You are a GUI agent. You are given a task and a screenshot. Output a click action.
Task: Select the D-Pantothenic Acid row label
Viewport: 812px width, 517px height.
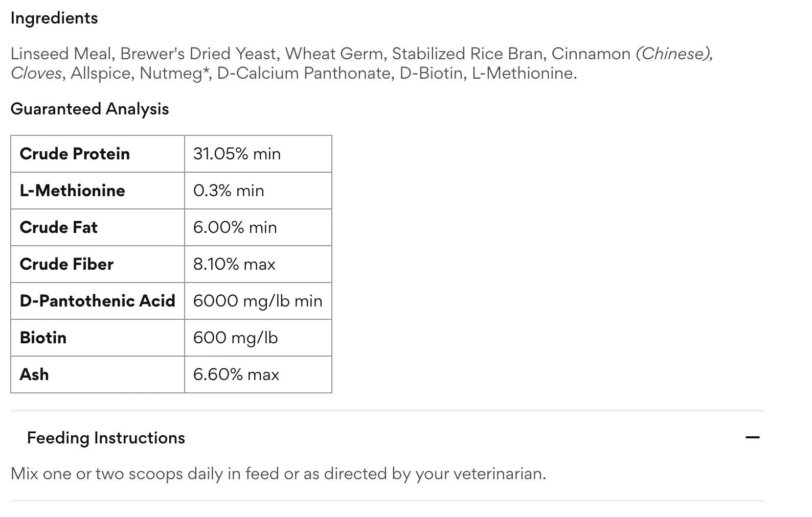(x=98, y=301)
